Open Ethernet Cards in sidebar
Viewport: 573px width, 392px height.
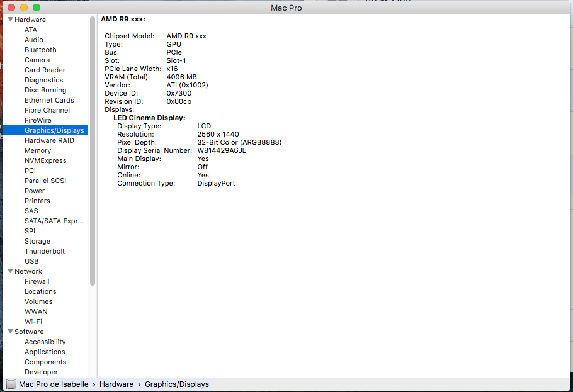[49, 100]
